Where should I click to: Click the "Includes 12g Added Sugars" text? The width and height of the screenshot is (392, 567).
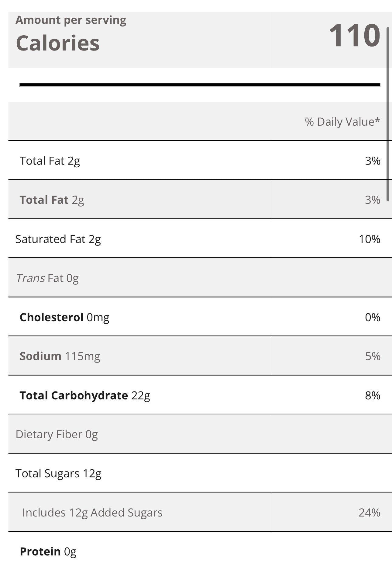92,513
